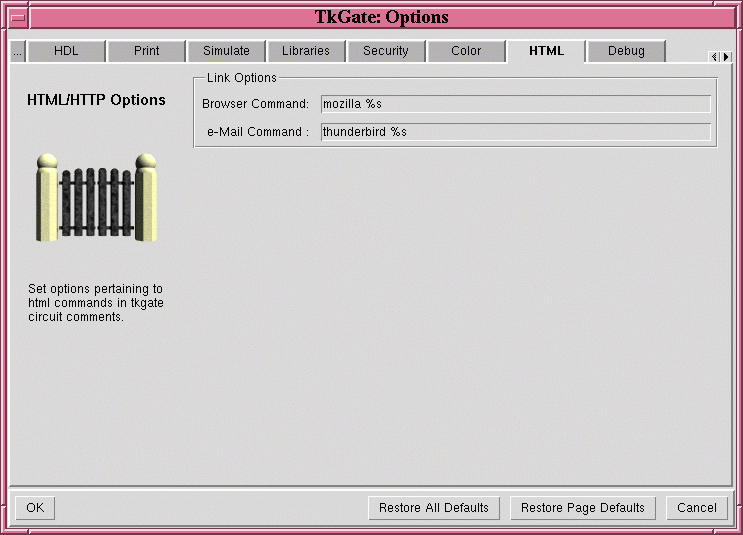743x535 pixels.
Task: Focus the e-Mail Command input field
Action: [x=515, y=132]
